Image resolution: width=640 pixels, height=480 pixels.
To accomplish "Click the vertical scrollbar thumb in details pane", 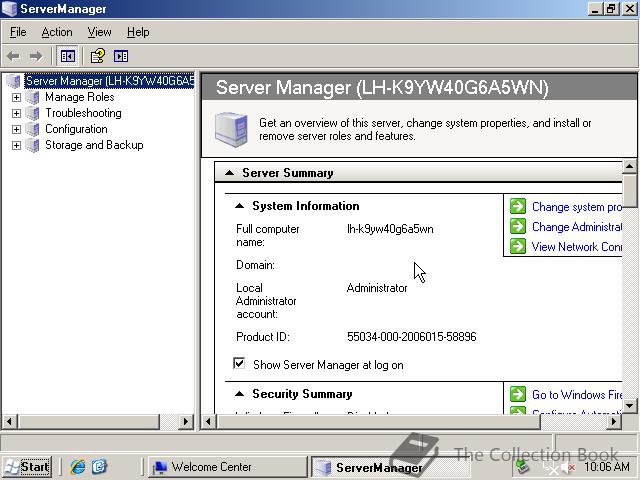I will (x=629, y=190).
